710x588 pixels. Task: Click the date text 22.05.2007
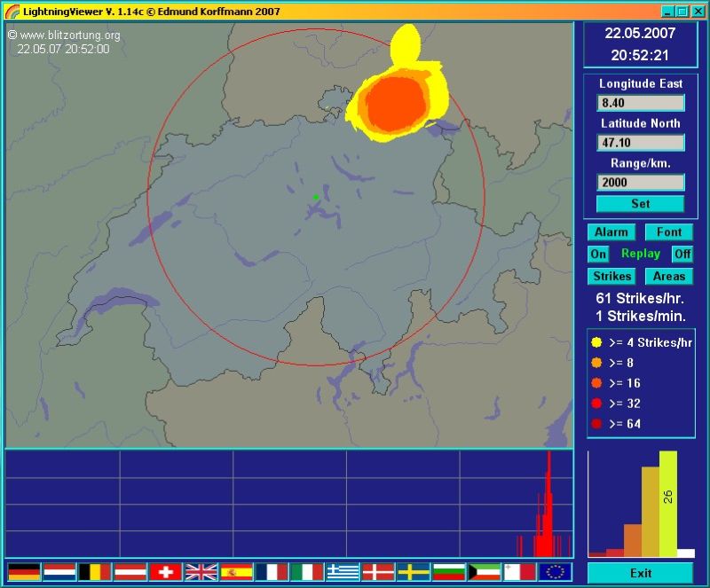tap(640, 33)
